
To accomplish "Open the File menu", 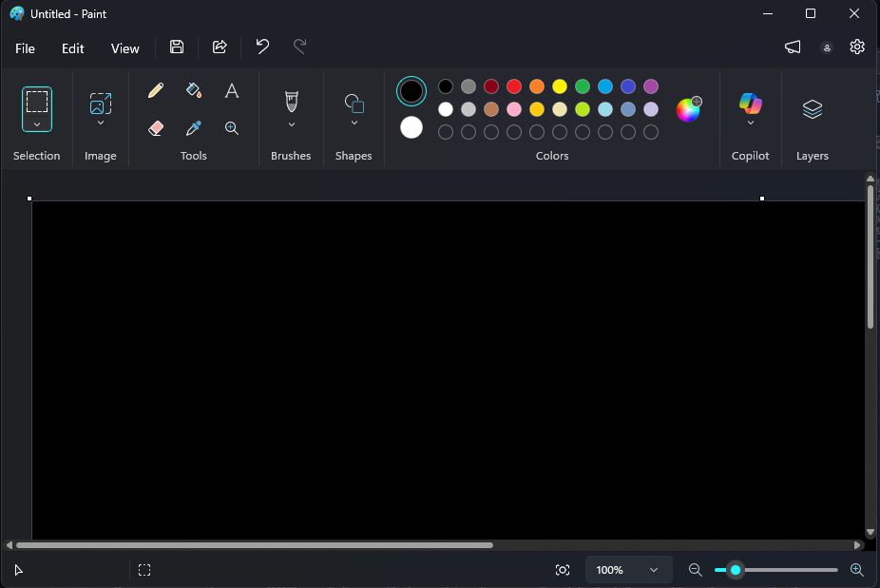I will pos(25,47).
